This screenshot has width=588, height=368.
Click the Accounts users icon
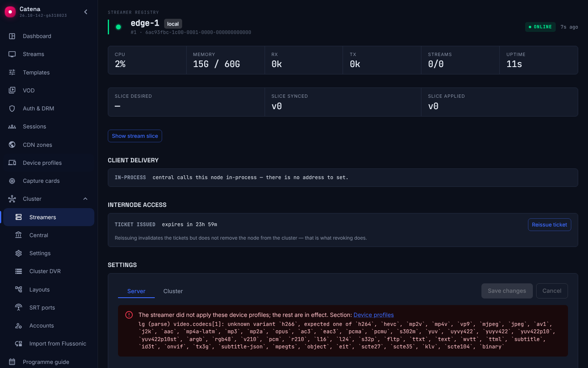pyautogui.click(x=19, y=325)
